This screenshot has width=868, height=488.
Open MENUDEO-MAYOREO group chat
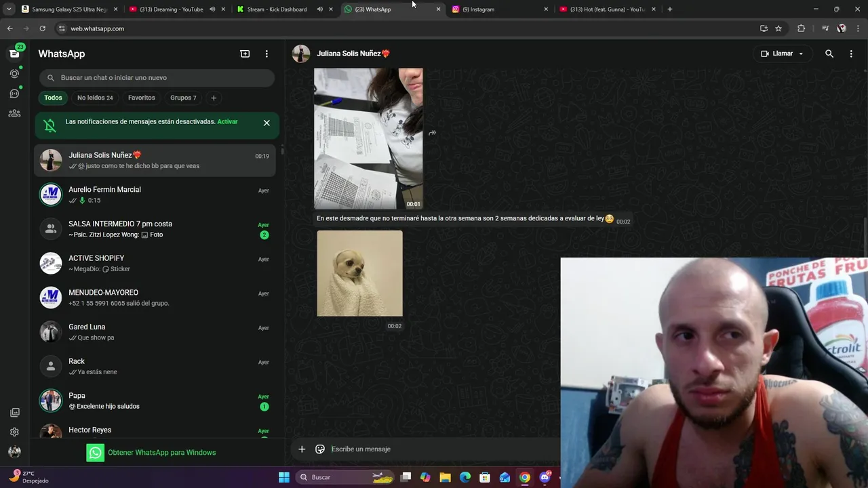click(155, 298)
